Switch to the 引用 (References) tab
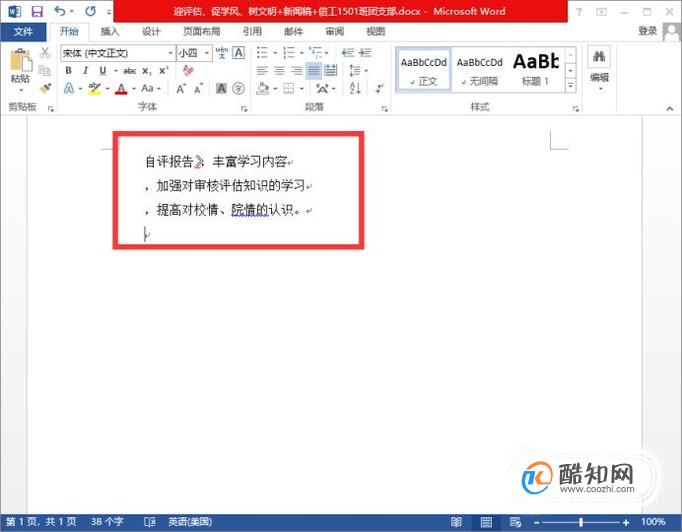682x532 pixels. pos(252,31)
